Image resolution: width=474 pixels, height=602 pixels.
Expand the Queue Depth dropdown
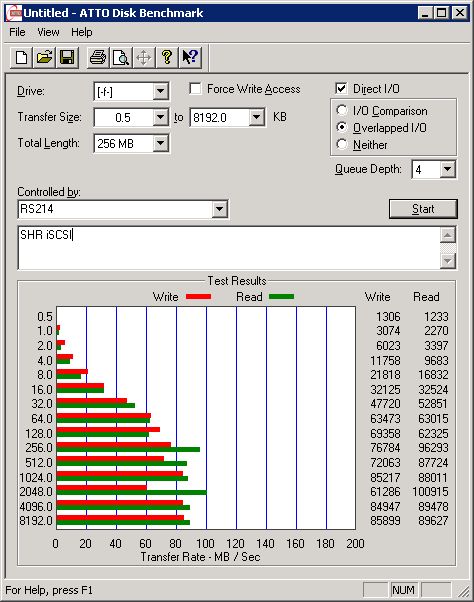click(448, 169)
